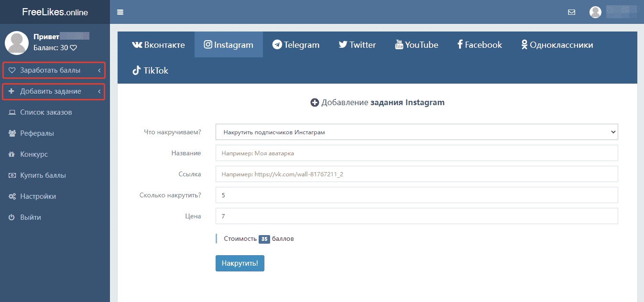This screenshot has height=302, width=644.
Task: Click the user avatar in top right
Action: (x=595, y=12)
